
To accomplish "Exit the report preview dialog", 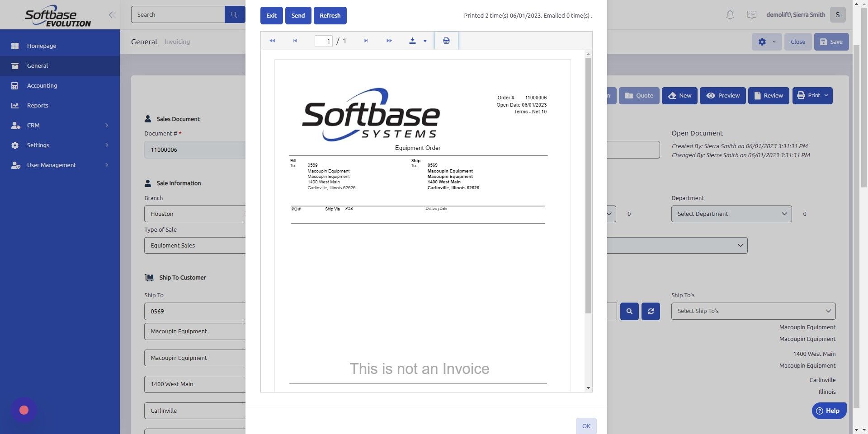I will point(271,15).
